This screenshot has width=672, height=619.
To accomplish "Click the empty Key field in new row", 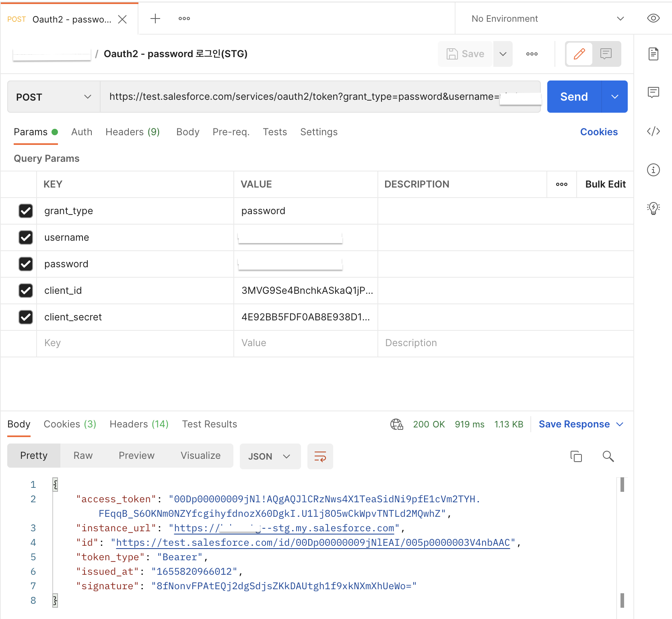I will (135, 343).
